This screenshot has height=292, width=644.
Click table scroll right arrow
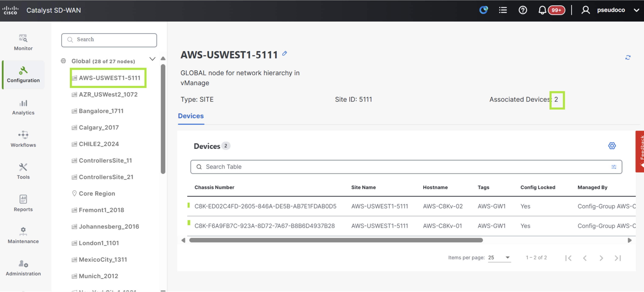click(x=629, y=240)
